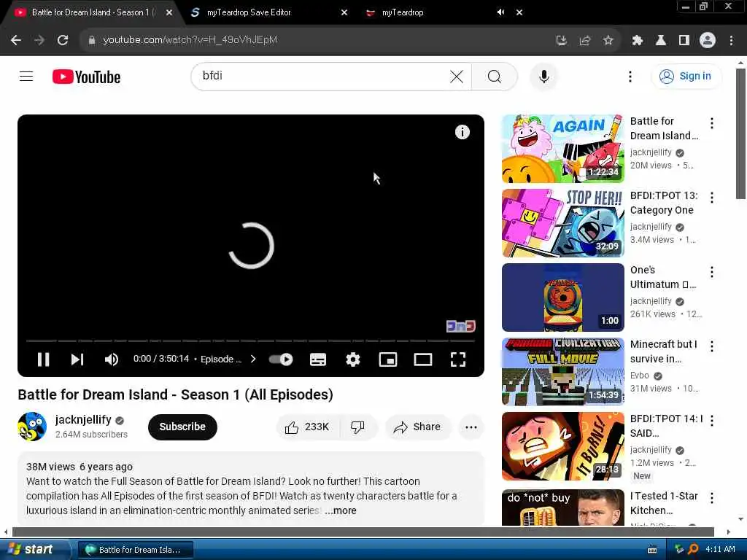The height and width of the screenshot is (560, 747).
Task: Click the address bar URL
Action: click(190, 40)
